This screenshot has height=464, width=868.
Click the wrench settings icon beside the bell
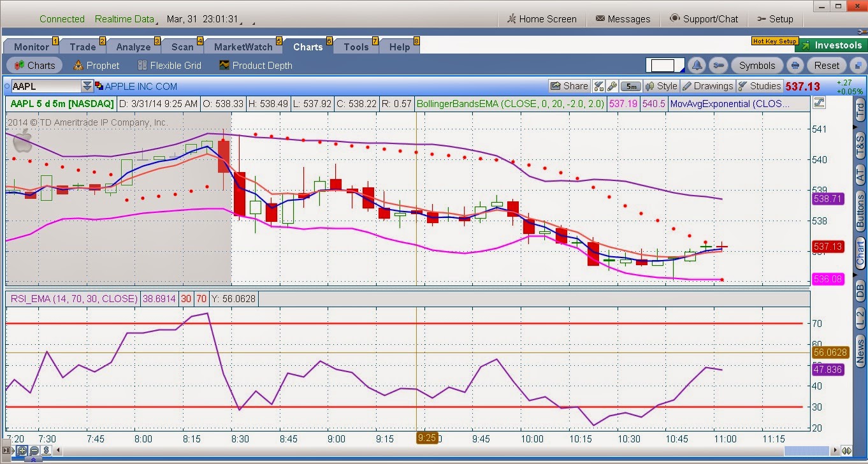(x=718, y=65)
